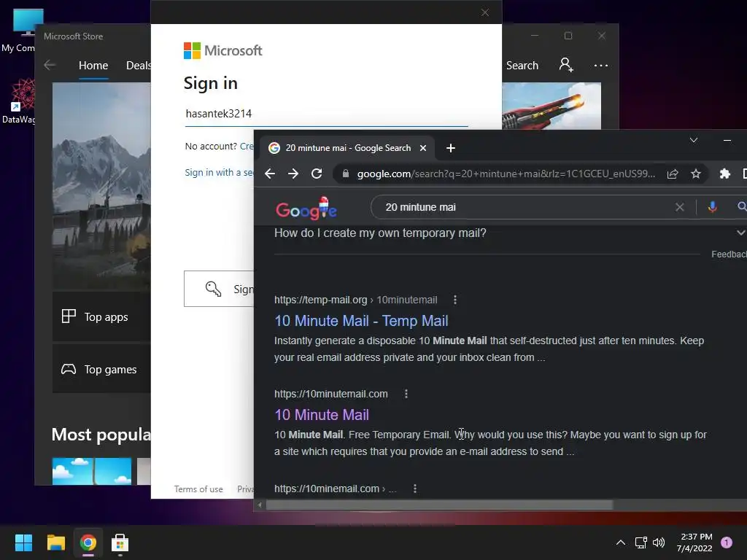Select Home tab in Microsoft Store
The width and height of the screenshot is (747, 560).
(93, 65)
